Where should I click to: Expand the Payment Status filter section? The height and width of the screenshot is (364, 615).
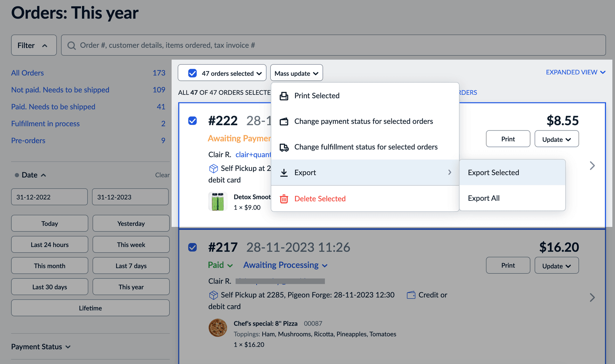41,347
